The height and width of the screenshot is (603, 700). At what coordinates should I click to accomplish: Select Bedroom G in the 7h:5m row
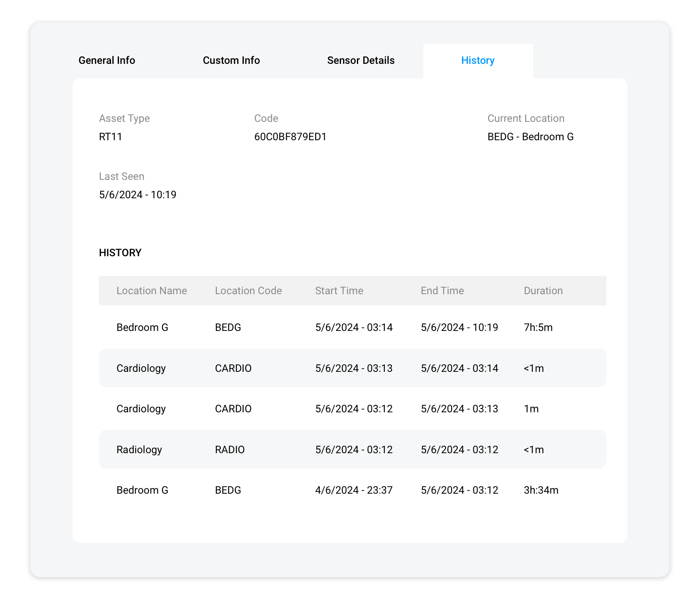tap(142, 327)
